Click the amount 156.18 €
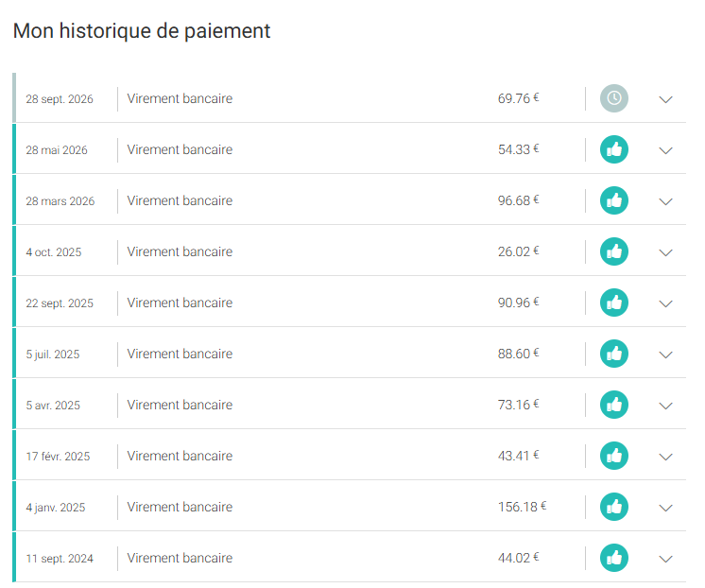 522,507
